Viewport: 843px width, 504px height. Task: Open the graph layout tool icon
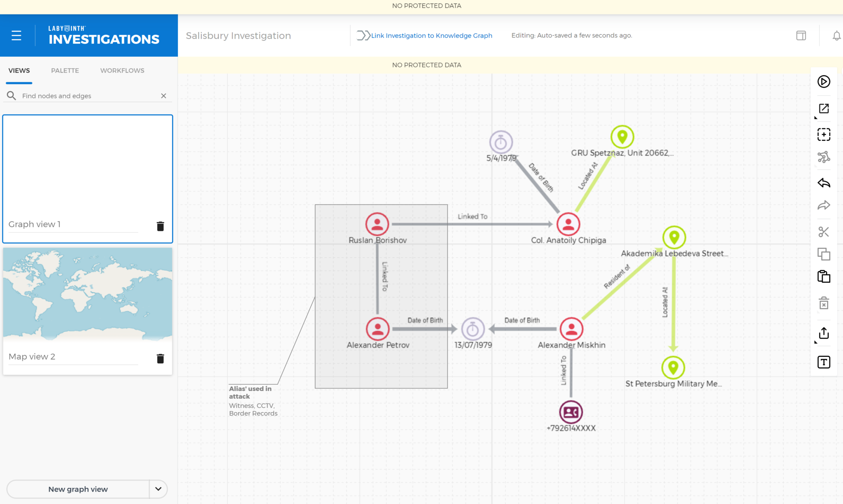(x=824, y=157)
